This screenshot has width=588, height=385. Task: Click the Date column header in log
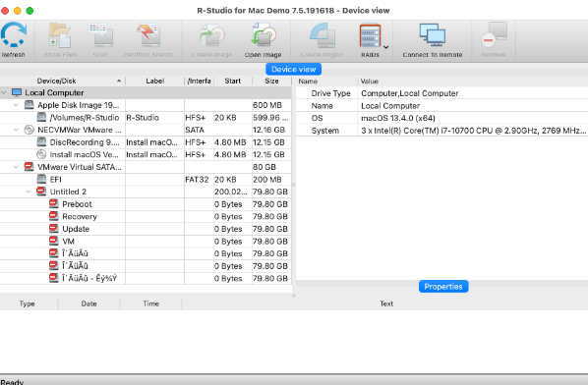pos(88,303)
